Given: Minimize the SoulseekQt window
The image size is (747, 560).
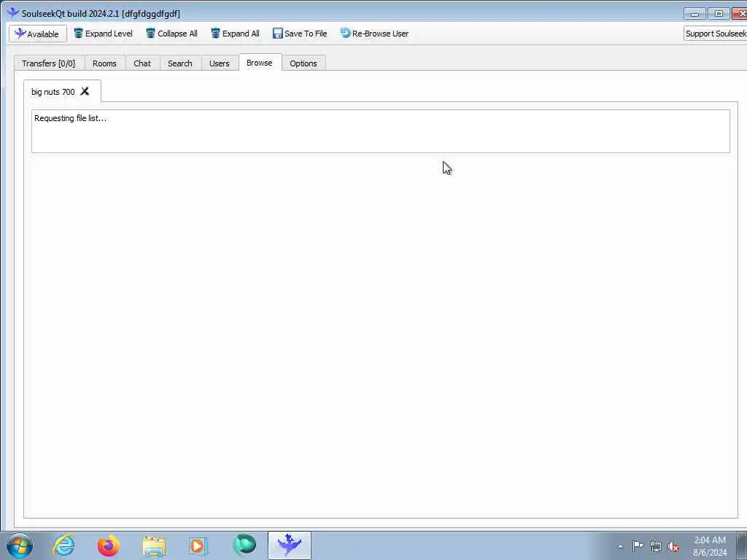Looking at the screenshot, I should click(x=694, y=14).
